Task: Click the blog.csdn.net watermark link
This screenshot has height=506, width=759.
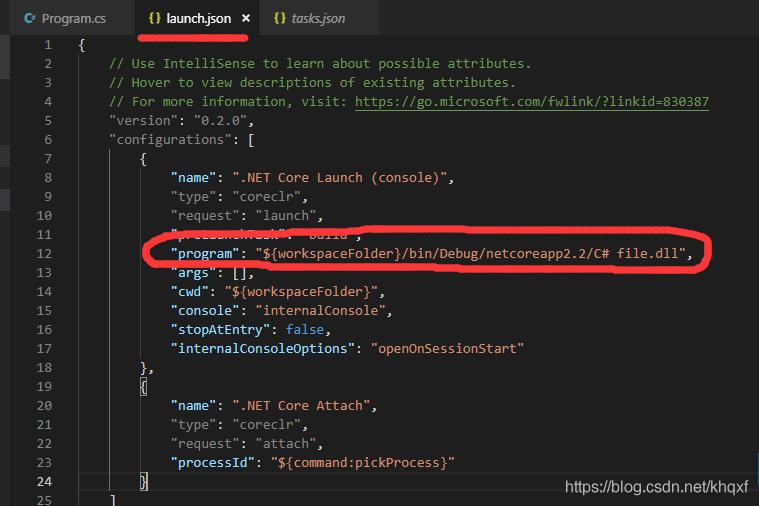Action: tap(656, 487)
